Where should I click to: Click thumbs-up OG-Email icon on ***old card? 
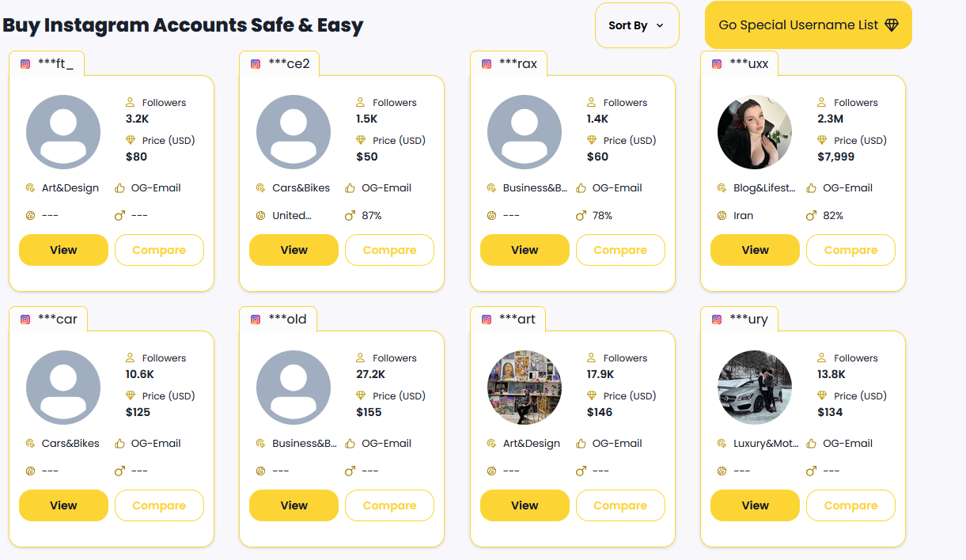point(350,444)
